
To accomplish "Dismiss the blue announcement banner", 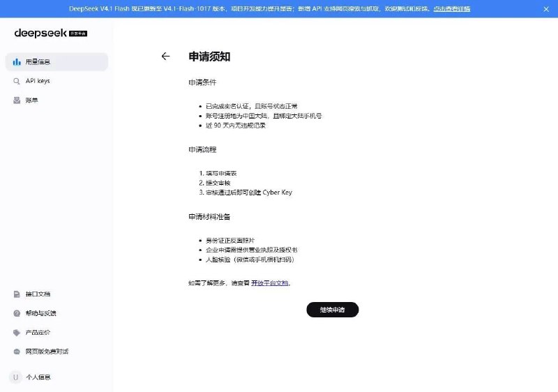I will [546, 9].
